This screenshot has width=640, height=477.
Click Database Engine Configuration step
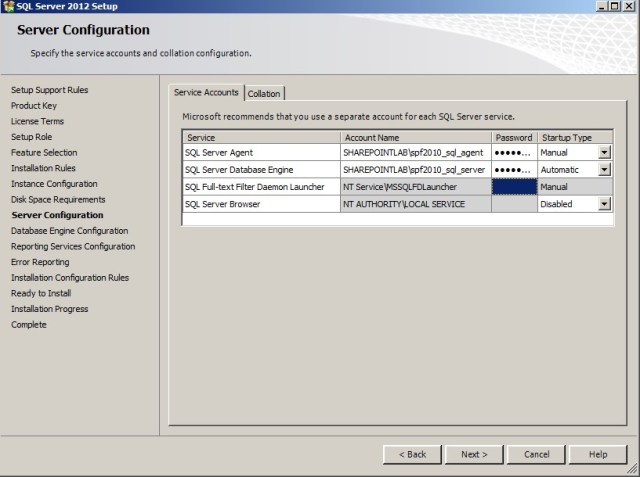coord(69,231)
